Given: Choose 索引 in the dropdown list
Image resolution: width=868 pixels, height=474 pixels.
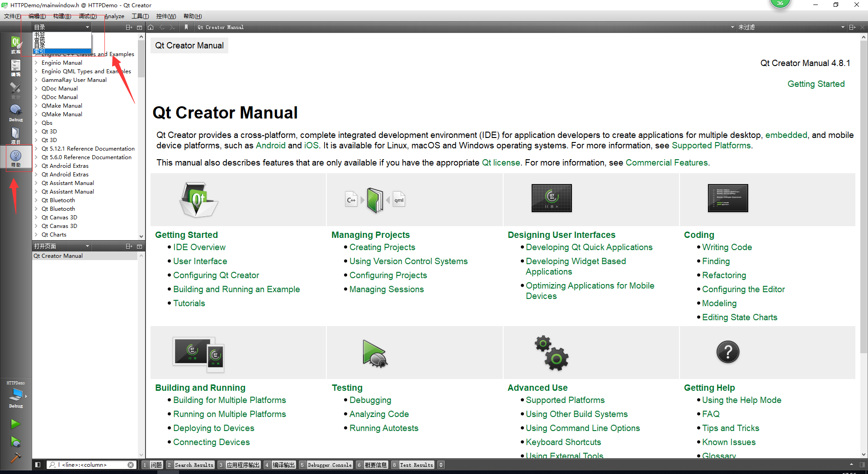Looking at the screenshot, I should 62,52.
